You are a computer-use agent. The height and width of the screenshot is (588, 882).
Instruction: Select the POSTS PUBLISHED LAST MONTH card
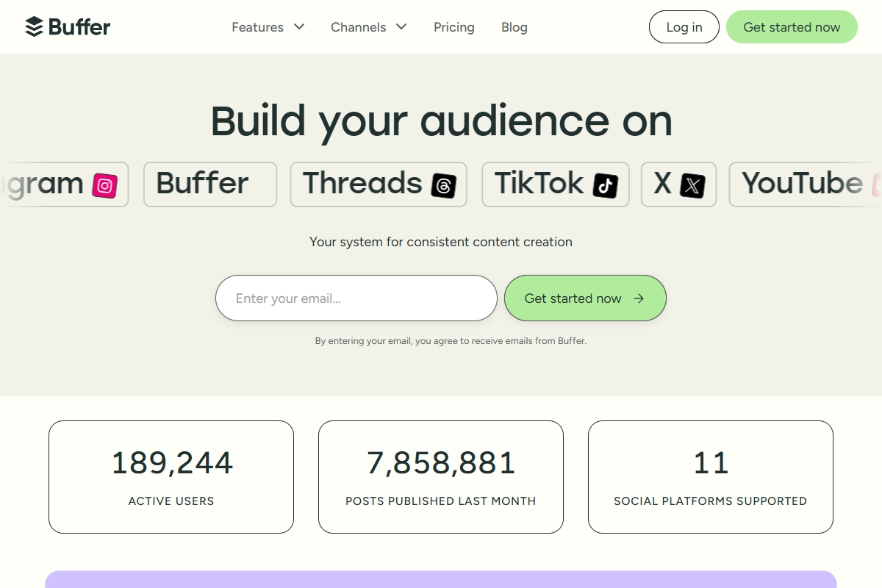[440, 476]
